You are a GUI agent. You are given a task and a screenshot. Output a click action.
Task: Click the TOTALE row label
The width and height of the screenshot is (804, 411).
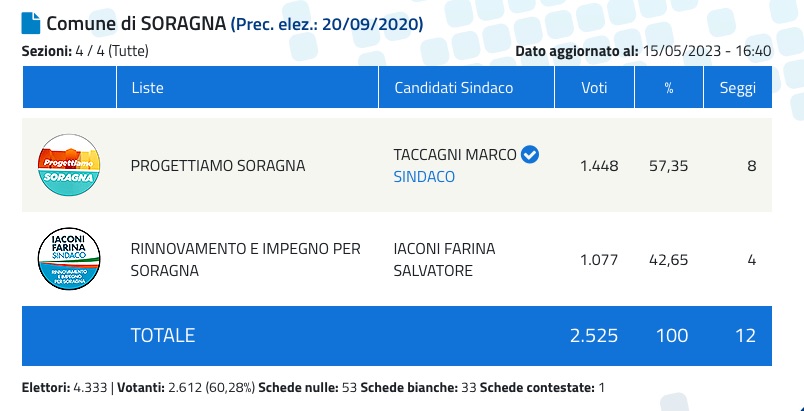(163, 335)
